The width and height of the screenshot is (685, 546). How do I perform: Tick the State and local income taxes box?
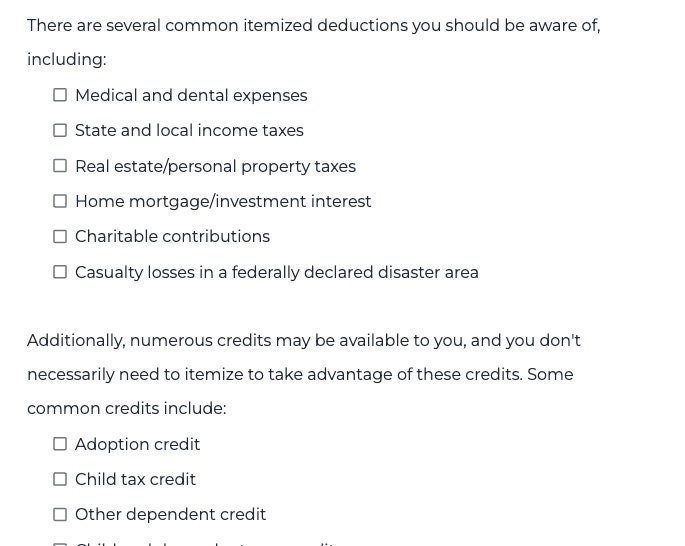(x=60, y=130)
